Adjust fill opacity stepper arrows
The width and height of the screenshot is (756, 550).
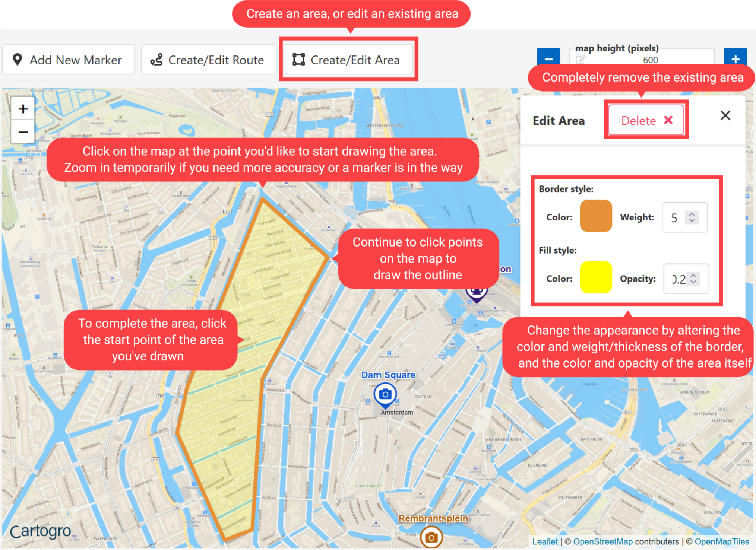[693, 279]
